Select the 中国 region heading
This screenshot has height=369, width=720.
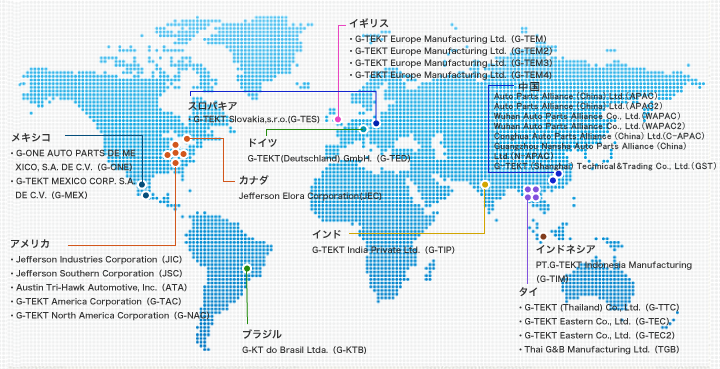529,87
